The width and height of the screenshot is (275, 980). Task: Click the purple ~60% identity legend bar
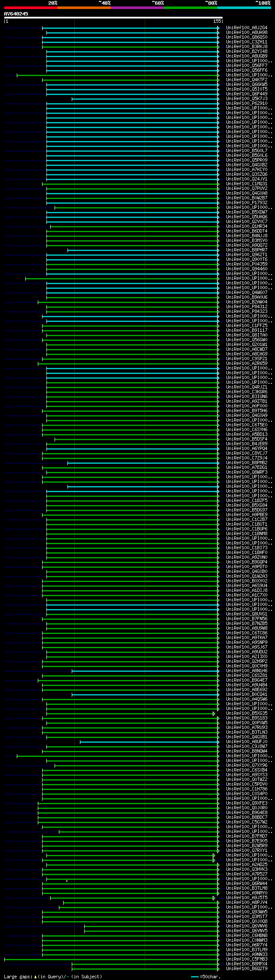click(137, 8)
